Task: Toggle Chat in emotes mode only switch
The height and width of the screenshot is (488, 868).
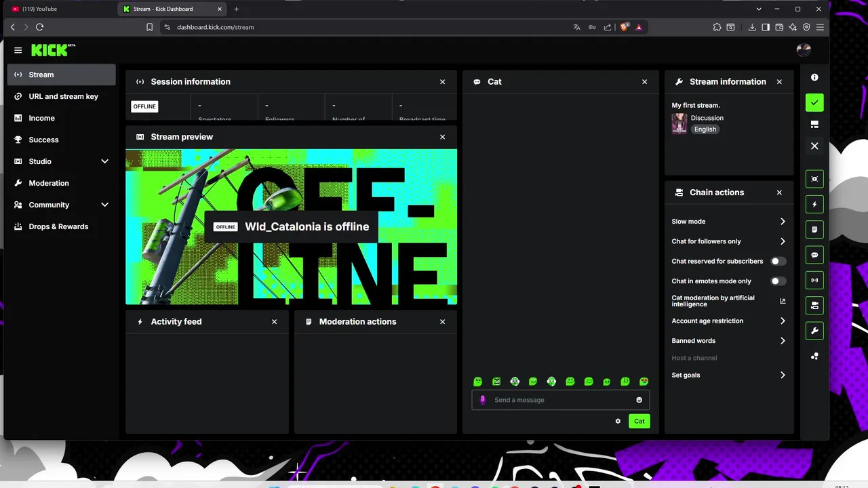Action: point(778,281)
